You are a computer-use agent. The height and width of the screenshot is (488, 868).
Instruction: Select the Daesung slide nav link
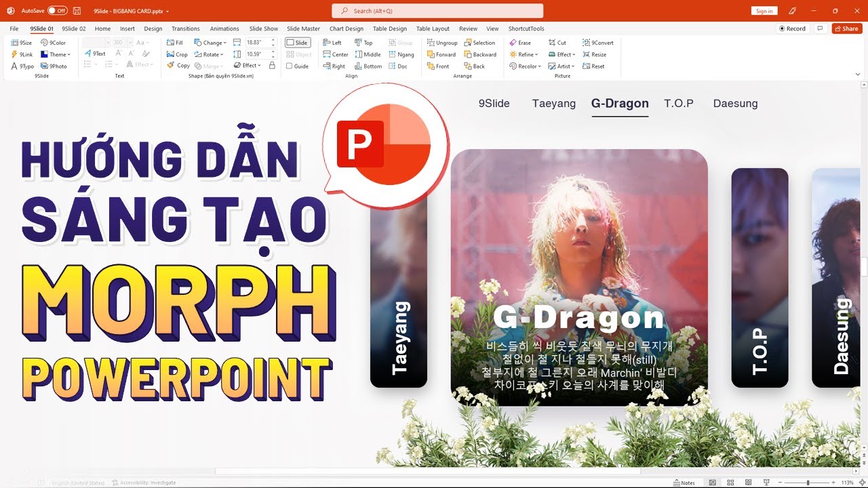pos(735,104)
